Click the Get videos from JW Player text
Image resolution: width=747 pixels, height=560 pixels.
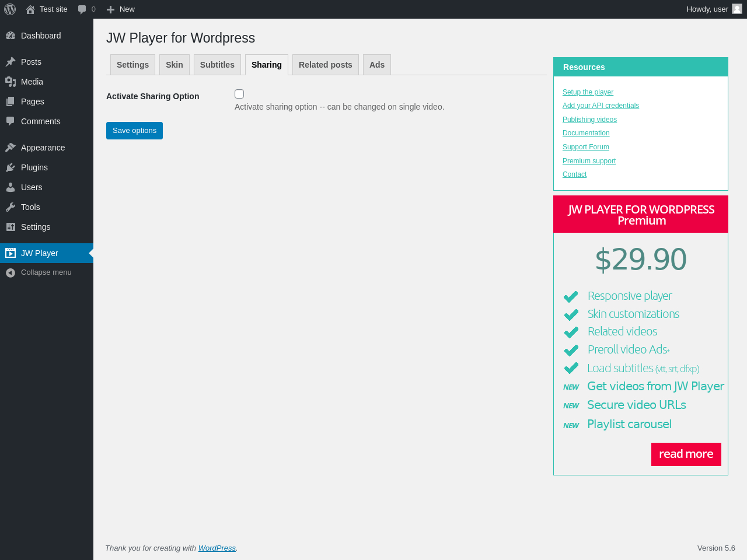click(655, 386)
